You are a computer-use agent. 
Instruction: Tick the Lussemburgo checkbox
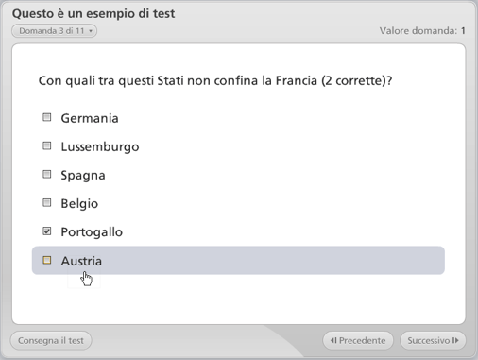point(47,146)
